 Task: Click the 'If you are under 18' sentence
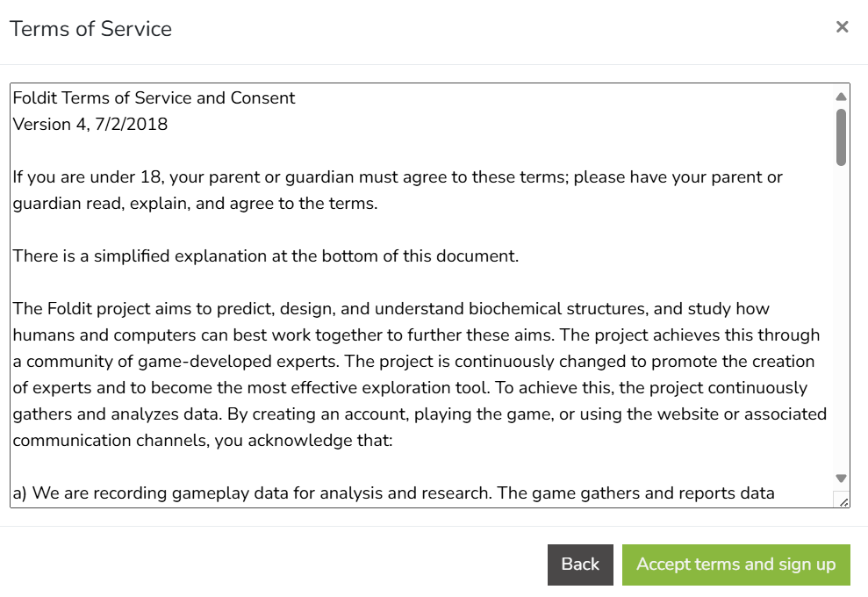(397, 177)
